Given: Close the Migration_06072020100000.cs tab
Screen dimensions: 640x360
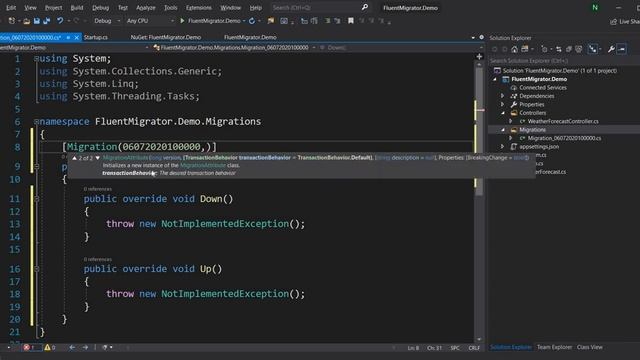Looking at the screenshot, I should coord(76,37).
